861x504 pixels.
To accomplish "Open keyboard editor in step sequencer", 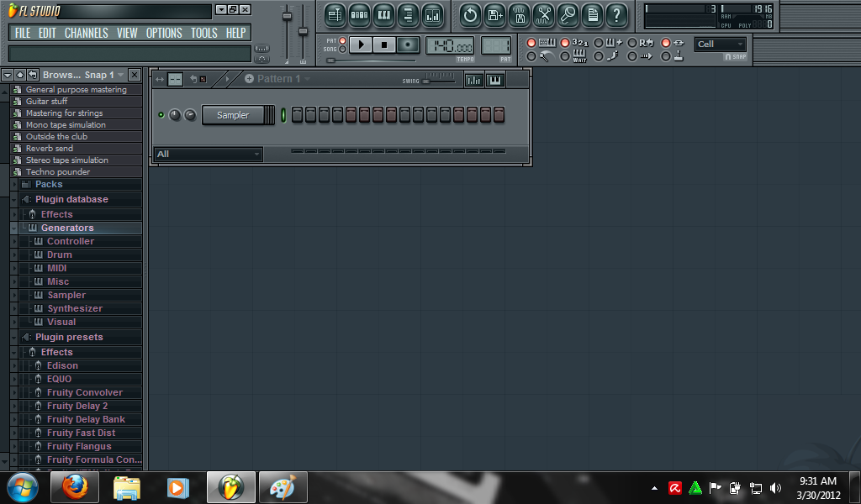I will (494, 80).
